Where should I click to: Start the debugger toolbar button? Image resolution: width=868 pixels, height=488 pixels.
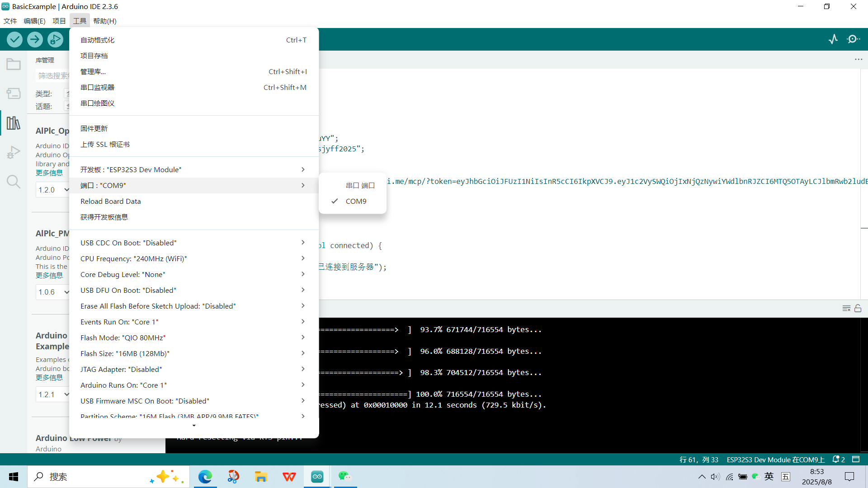[55, 40]
